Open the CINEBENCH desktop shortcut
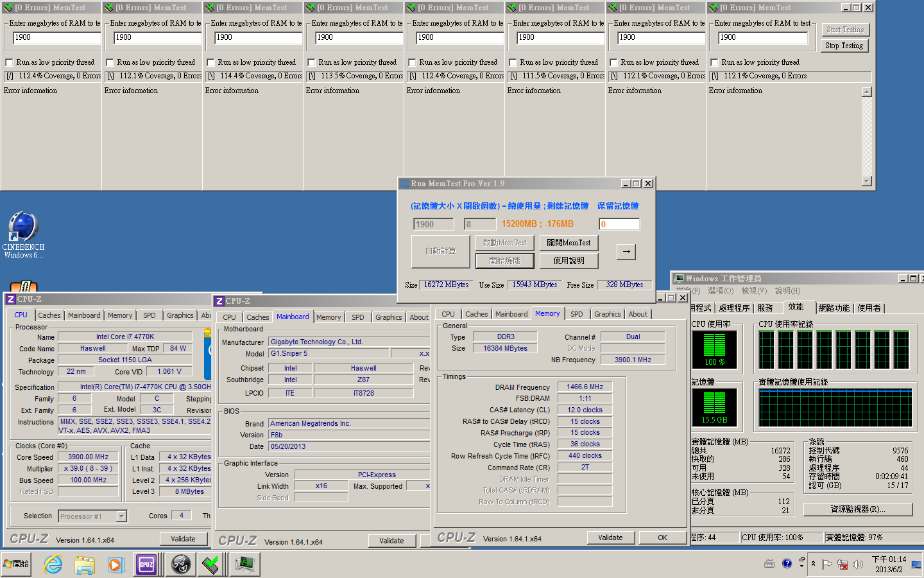 pyautogui.click(x=23, y=235)
